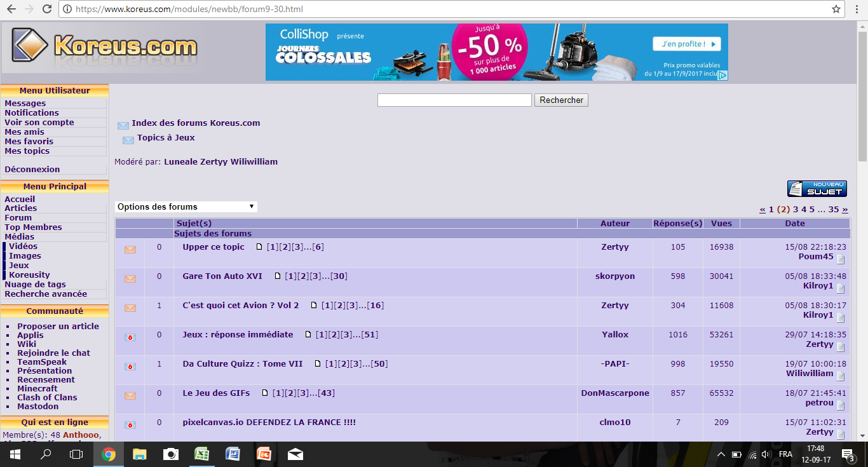Open the Le Jeu des GIFs topic

pyautogui.click(x=216, y=393)
